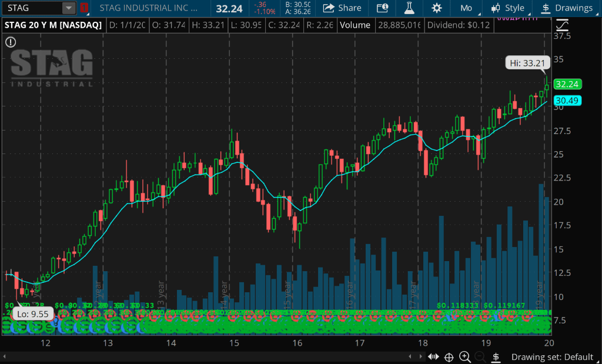
Task: Open the symbol dropdown arrow next to STAG
Action: coord(69,8)
